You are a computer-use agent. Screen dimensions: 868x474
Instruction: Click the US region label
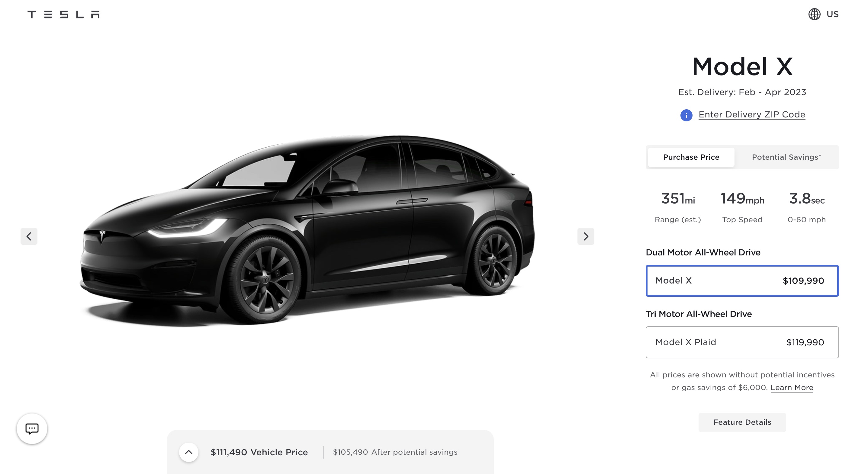tap(832, 14)
